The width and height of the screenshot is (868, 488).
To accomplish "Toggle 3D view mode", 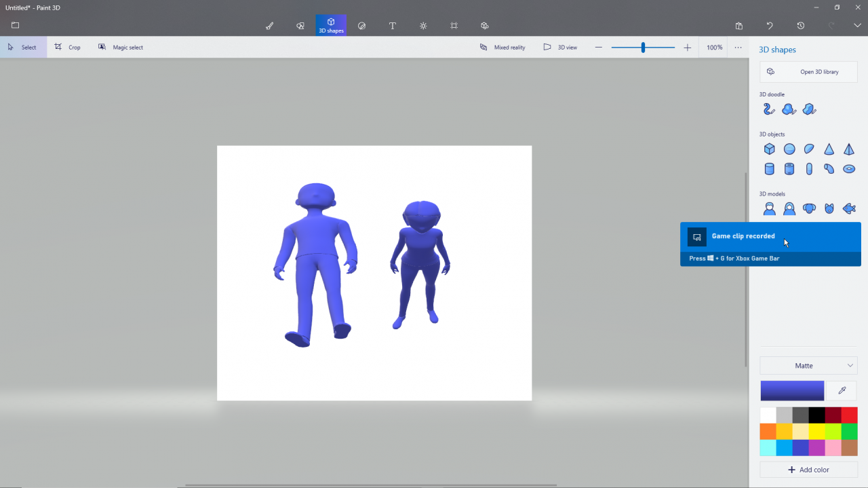I will [560, 48].
